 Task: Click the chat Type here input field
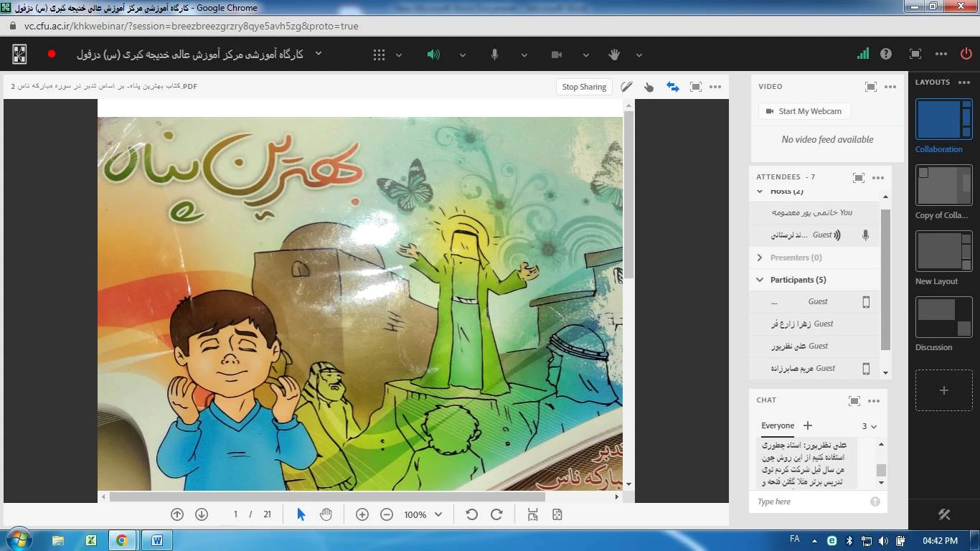click(811, 501)
